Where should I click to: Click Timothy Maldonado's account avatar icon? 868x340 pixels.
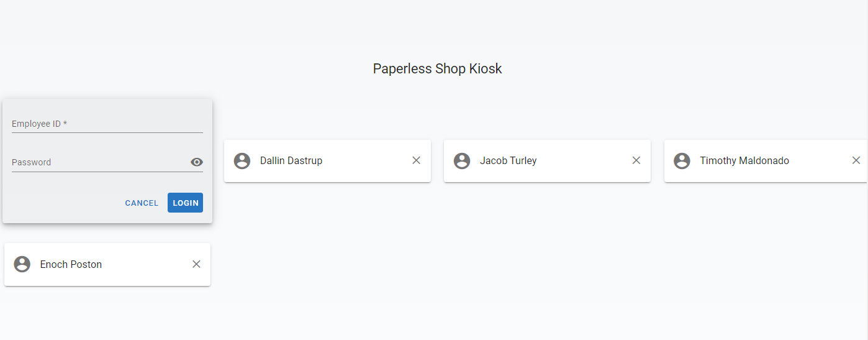tap(682, 161)
